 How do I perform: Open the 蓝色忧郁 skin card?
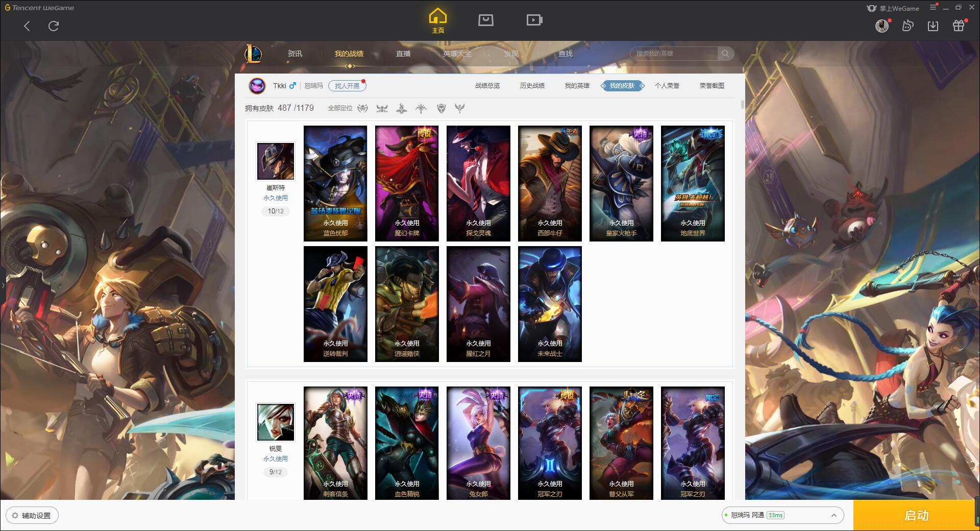[335, 183]
